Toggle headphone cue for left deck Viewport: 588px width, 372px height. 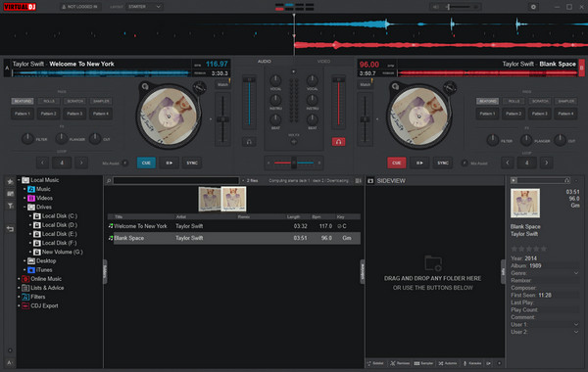pyautogui.click(x=249, y=142)
